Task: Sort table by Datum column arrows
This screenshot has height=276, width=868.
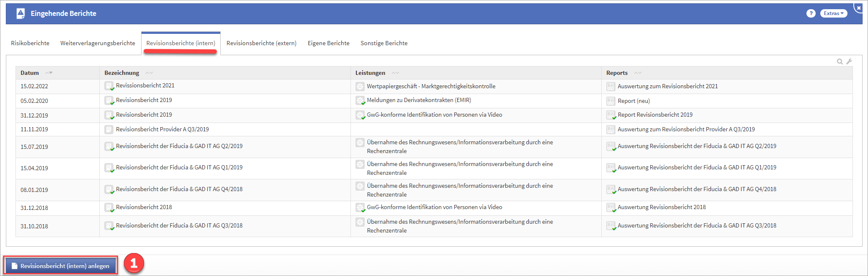Action: coord(49,73)
